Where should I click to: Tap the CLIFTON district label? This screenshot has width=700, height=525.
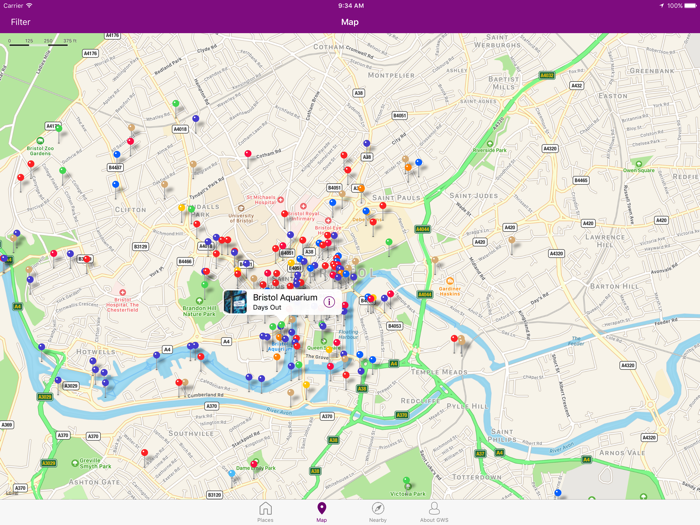(130, 209)
